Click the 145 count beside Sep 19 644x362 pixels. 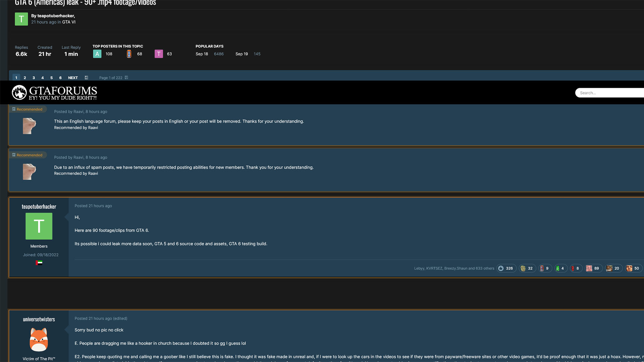pos(257,54)
